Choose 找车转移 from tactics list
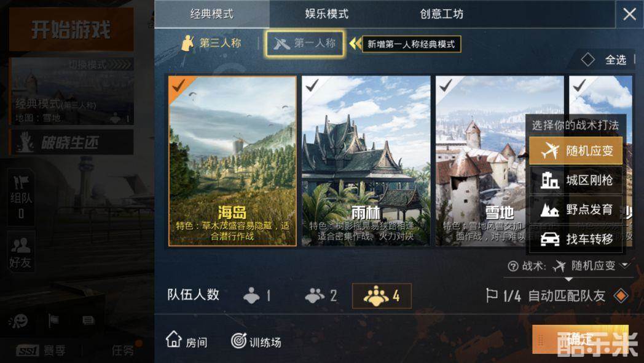This screenshot has width=644, height=363. pos(576,239)
